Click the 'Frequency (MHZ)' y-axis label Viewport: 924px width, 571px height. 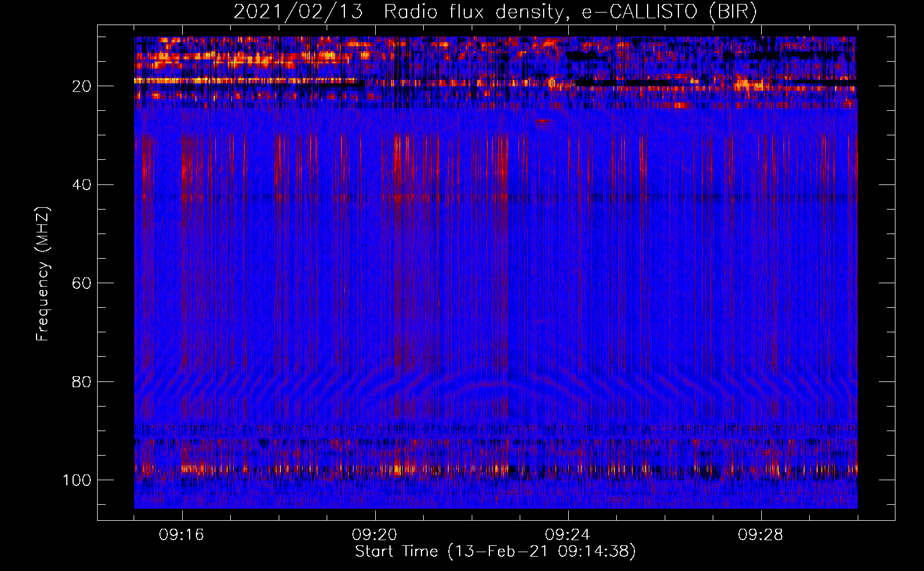click(43, 274)
